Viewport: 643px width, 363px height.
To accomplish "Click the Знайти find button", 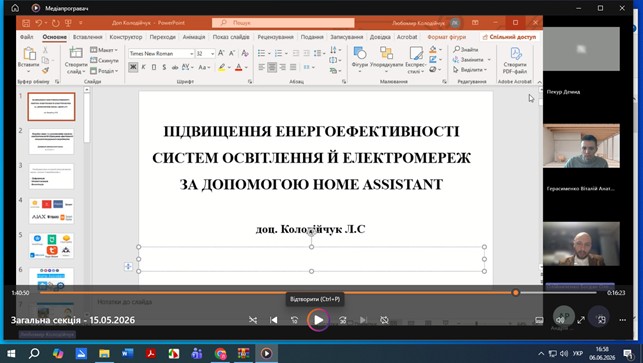I will (x=466, y=50).
